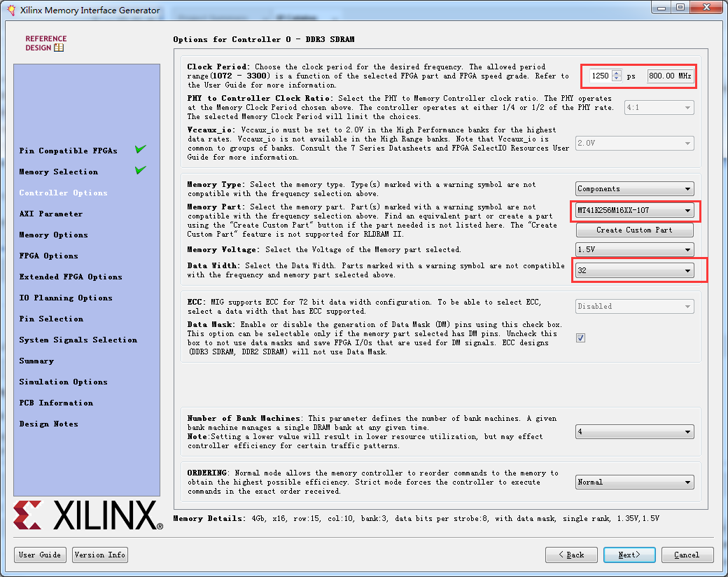
Task: Click the disabled PHY clock ratio 4:1 dropdown
Action: [x=659, y=107]
